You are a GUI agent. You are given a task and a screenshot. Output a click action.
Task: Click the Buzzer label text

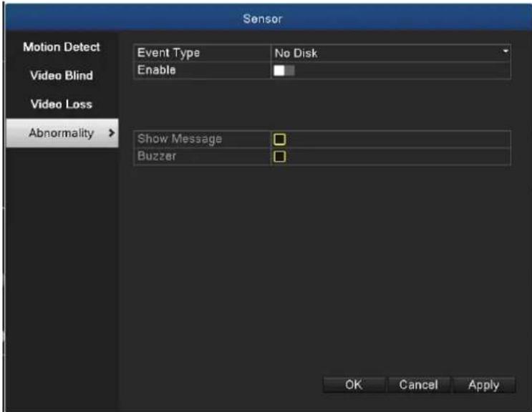pyautogui.click(x=157, y=156)
